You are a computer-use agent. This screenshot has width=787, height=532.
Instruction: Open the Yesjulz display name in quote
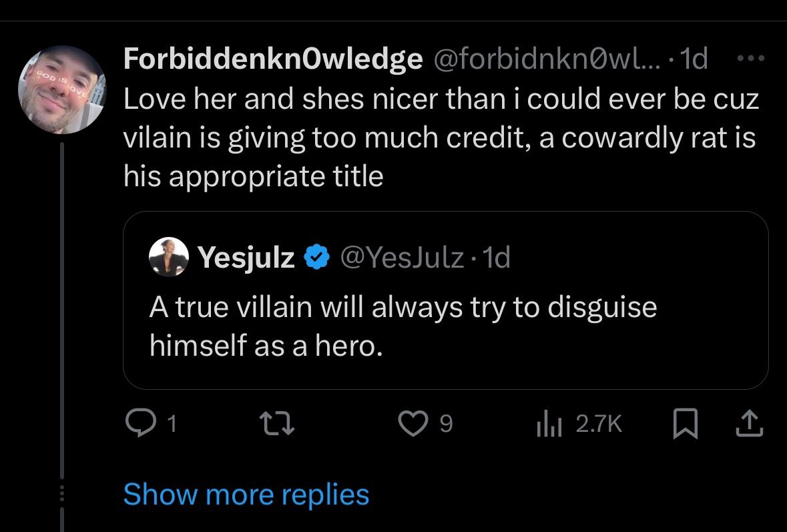(x=246, y=257)
